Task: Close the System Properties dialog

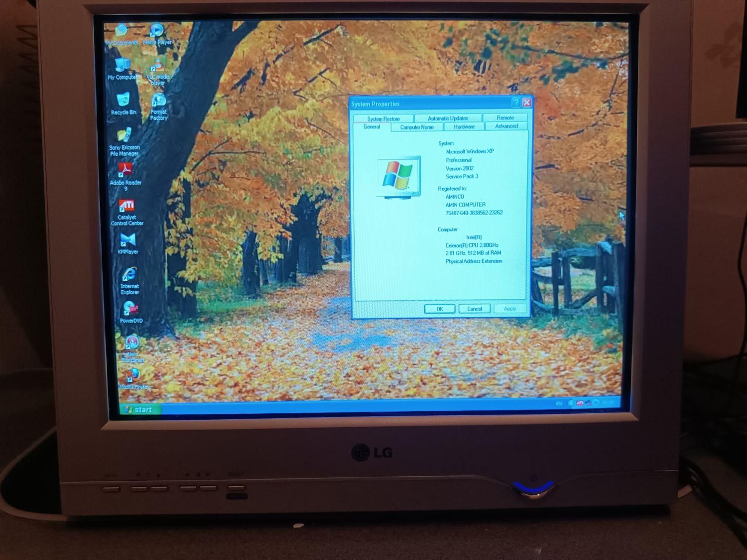Action: click(527, 103)
